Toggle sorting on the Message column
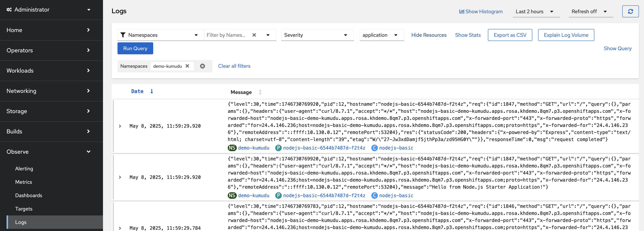Image resolution: width=644 pixels, height=231 pixels. 260,92
